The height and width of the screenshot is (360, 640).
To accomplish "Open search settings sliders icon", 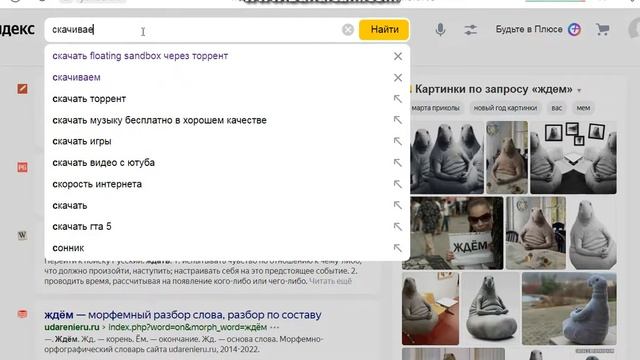I will 470,29.
